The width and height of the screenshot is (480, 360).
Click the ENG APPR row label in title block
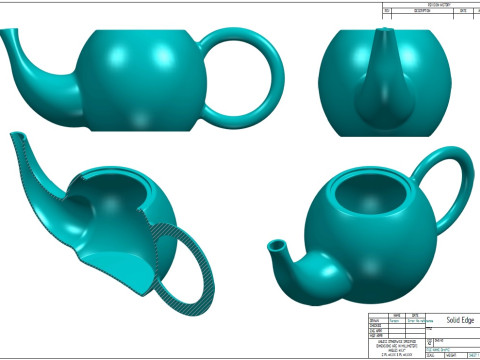coord(376,331)
